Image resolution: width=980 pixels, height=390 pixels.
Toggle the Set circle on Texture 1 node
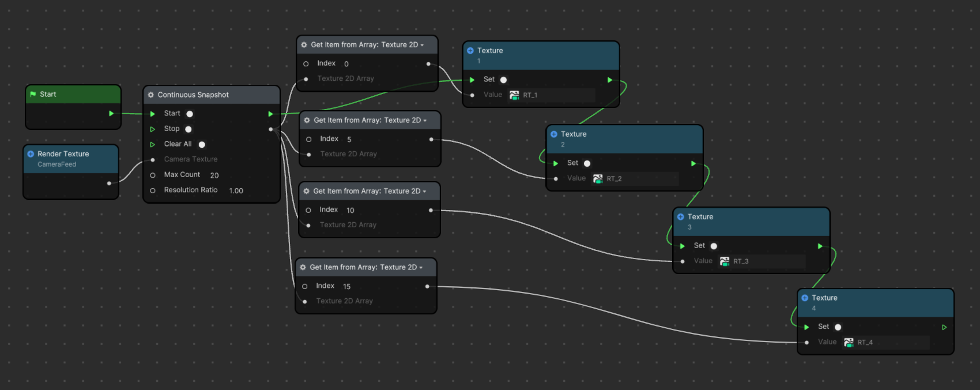pos(503,80)
